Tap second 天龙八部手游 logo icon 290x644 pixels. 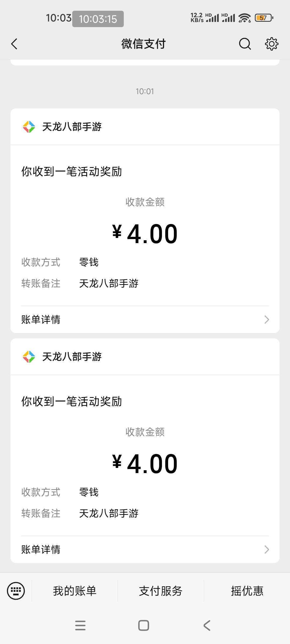pyautogui.click(x=29, y=357)
